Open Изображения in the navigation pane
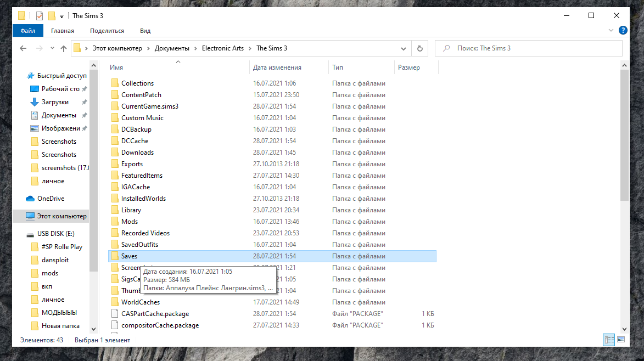This screenshot has width=644, height=361. pyautogui.click(x=60, y=128)
